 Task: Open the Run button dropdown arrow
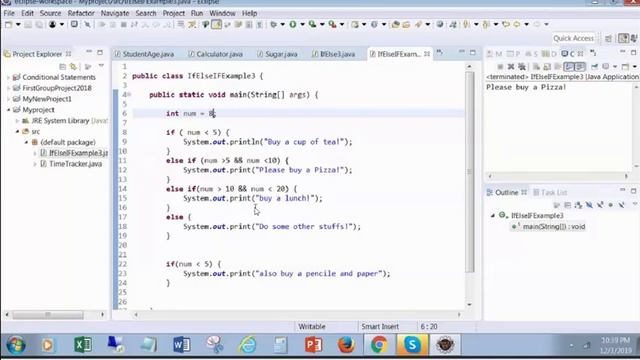(302, 24)
